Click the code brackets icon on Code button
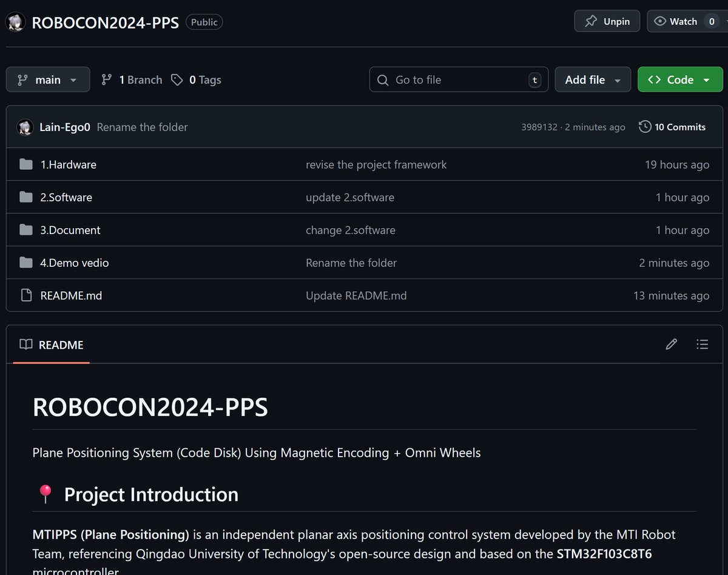The width and height of the screenshot is (728, 575). 655,79
